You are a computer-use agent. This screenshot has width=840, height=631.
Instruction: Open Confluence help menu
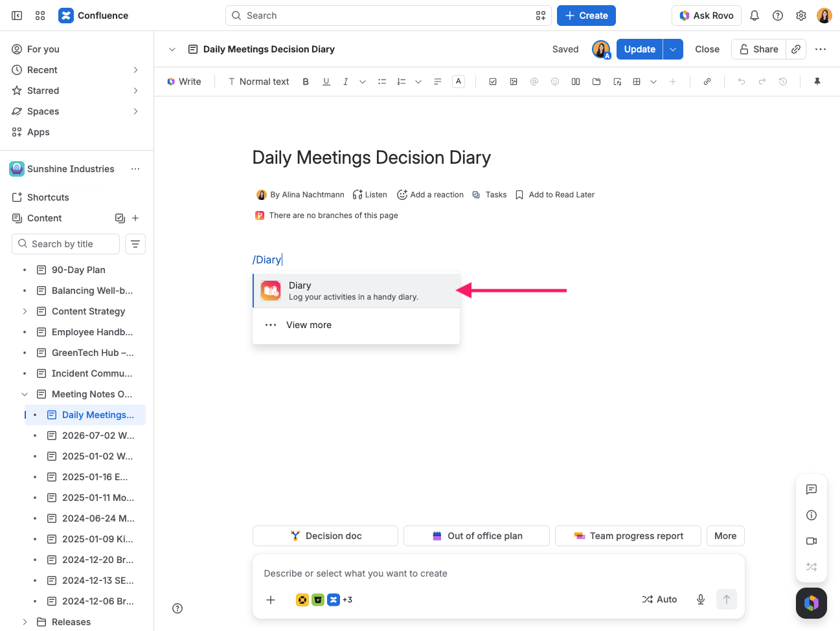tap(778, 16)
